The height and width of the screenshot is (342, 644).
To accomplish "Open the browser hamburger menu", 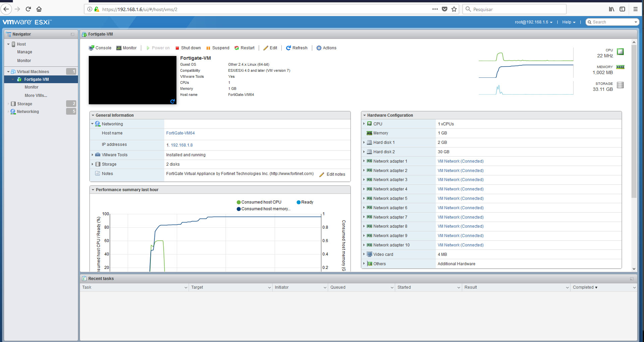I will pos(635,9).
